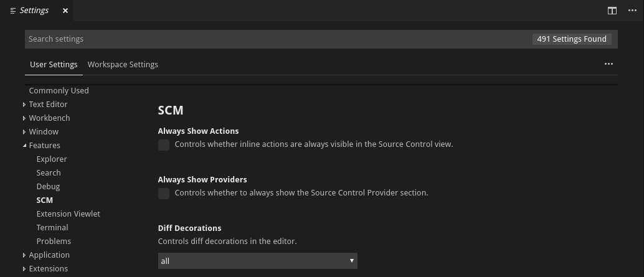Enable Always Show Actions checkbox

tap(164, 145)
